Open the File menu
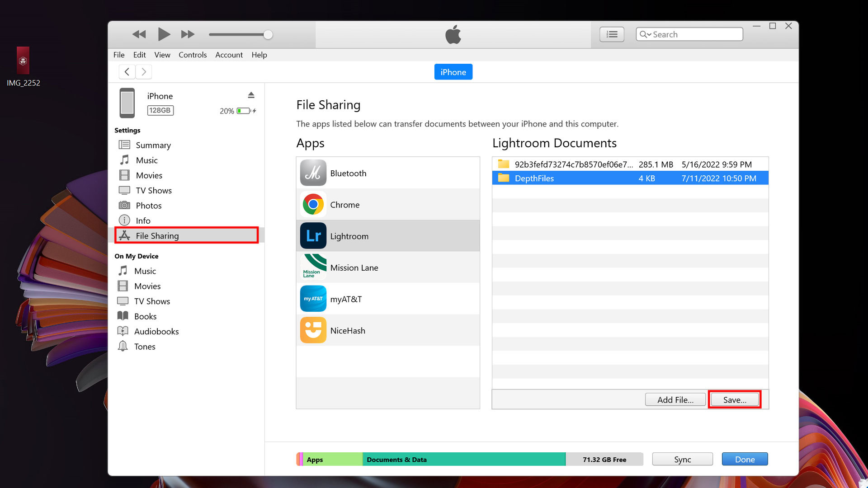The height and width of the screenshot is (488, 868). pyautogui.click(x=119, y=55)
